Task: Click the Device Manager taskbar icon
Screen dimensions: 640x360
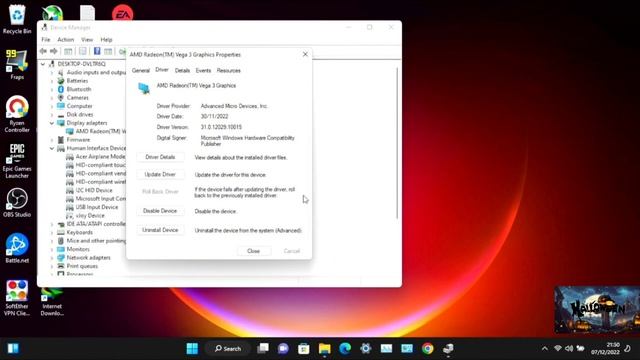Action: tap(448, 348)
